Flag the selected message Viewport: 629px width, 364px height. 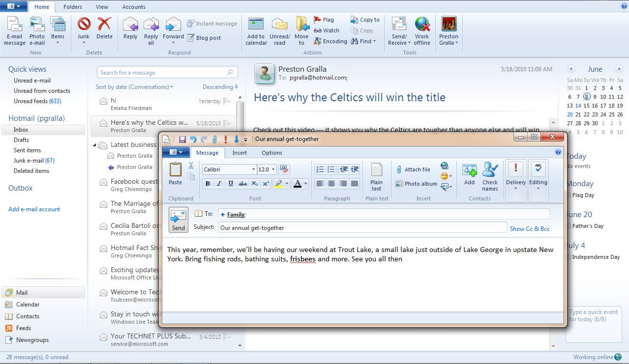pos(324,20)
